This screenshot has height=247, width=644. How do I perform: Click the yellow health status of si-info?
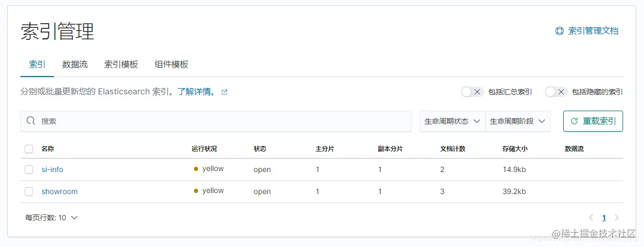pyautogui.click(x=209, y=169)
